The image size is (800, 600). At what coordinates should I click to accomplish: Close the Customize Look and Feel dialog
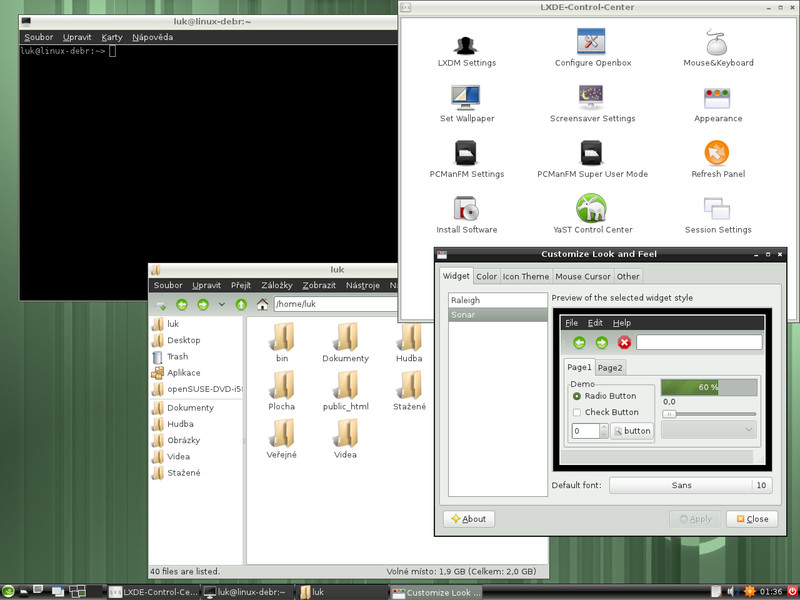752,519
